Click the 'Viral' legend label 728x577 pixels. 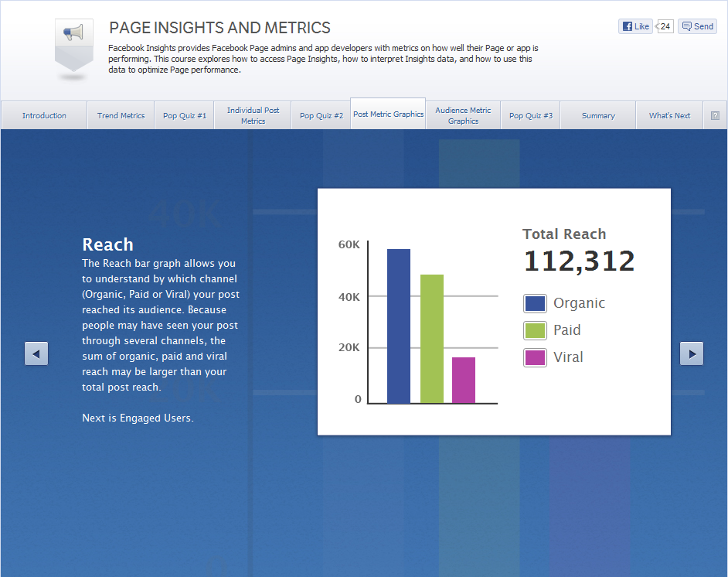coord(568,357)
